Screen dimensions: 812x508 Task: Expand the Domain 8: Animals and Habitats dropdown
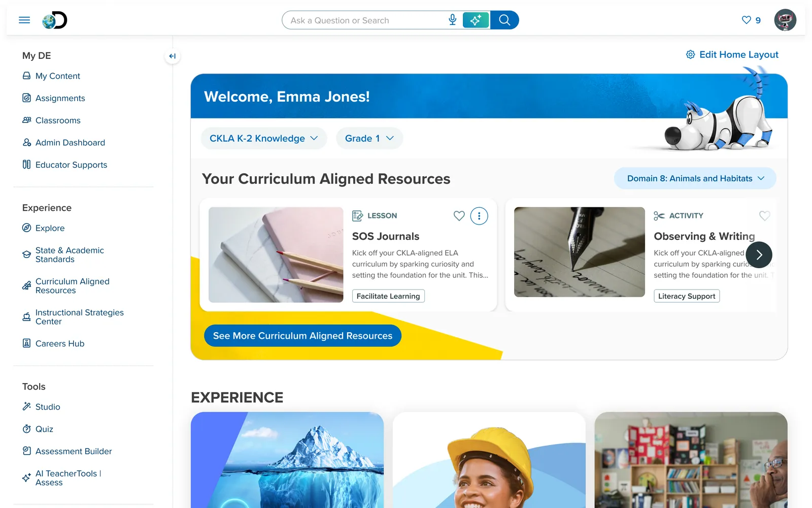695,178
